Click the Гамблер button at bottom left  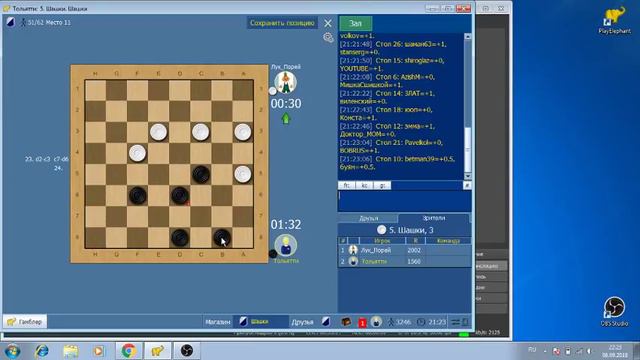pyautogui.click(x=25, y=322)
